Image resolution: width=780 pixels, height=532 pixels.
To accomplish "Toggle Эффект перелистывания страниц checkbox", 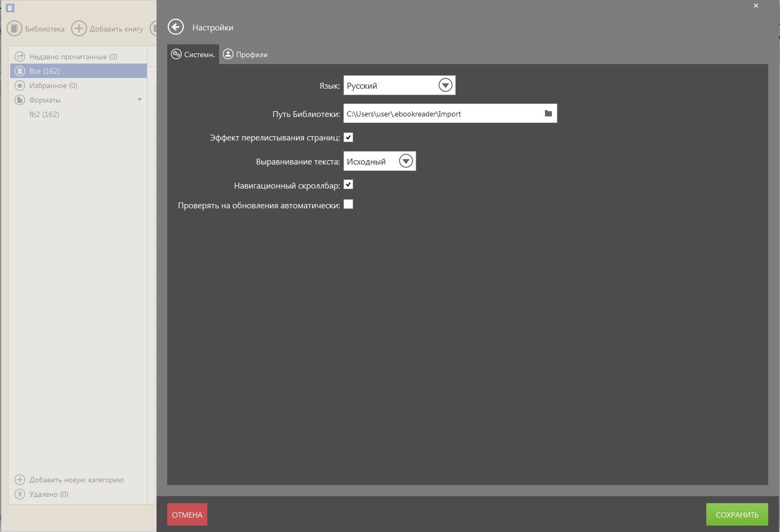I will click(348, 137).
